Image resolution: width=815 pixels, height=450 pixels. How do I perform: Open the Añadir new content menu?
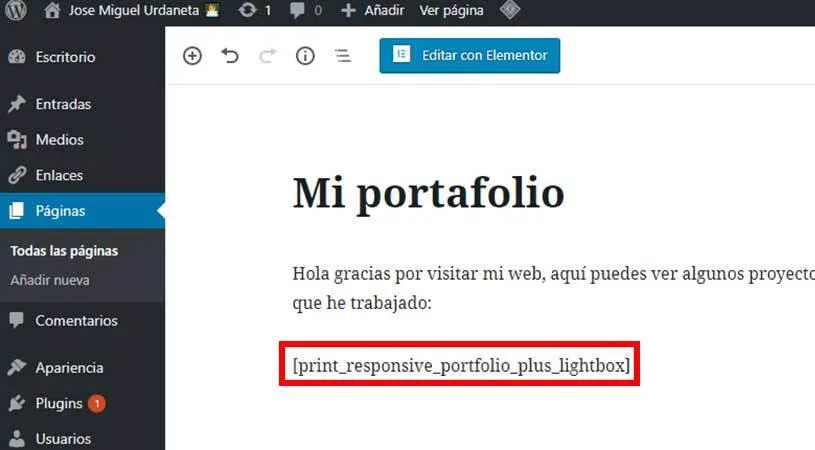(x=372, y=10)
